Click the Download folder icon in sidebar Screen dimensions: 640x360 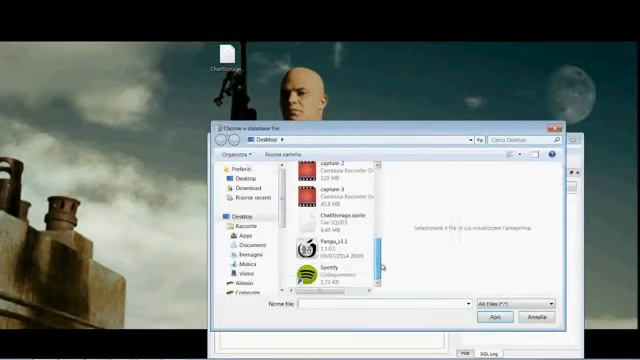pos(230,188)
